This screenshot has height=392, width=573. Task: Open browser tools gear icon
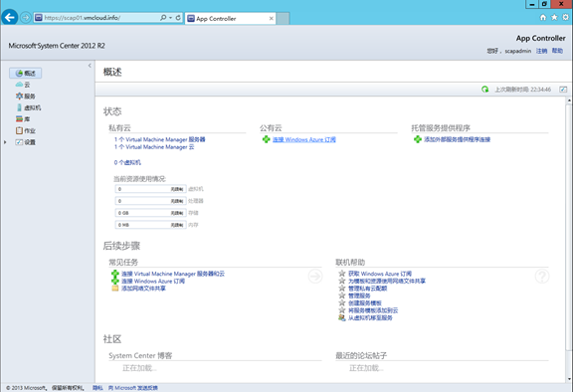[565, 17]
